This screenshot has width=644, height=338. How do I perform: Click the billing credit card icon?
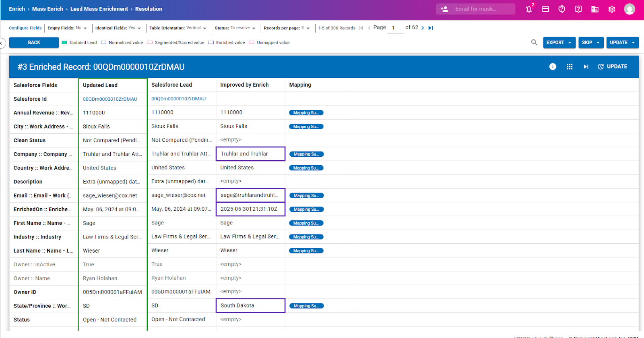coord(545,9)
